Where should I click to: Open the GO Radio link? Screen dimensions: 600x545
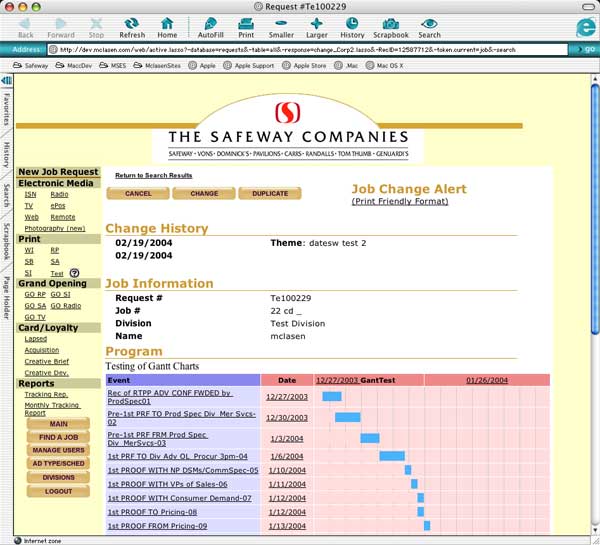click(x=66, y=306)
